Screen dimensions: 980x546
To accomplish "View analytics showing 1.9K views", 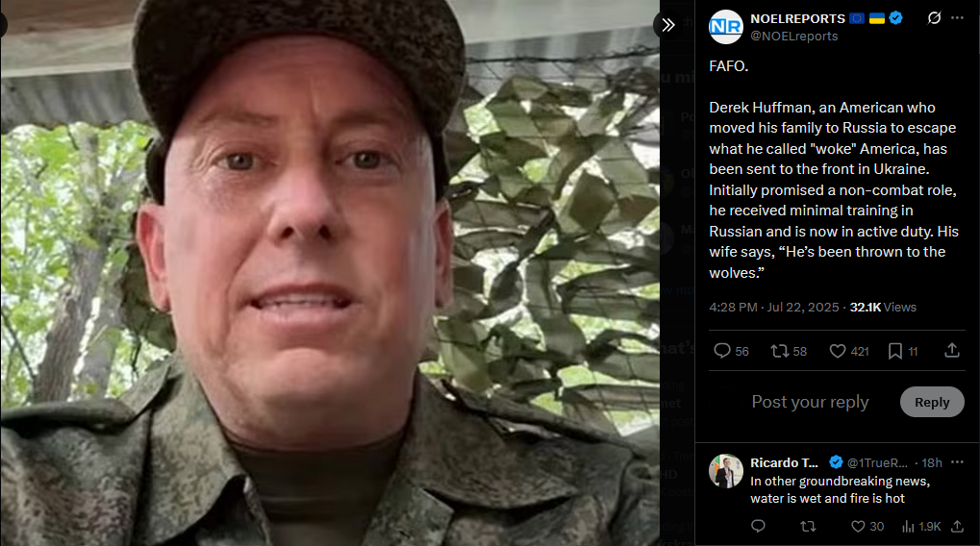I will (921, 527).
